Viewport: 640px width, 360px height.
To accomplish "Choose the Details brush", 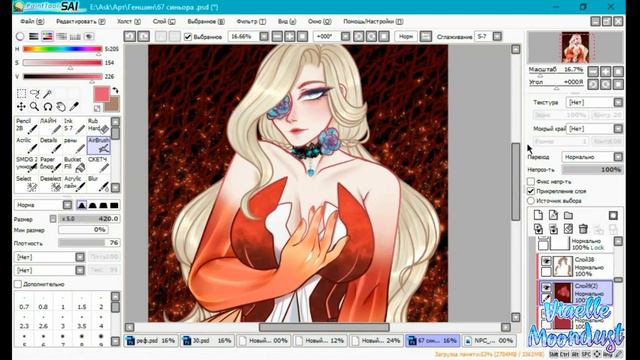I will [x=51, y=145].
